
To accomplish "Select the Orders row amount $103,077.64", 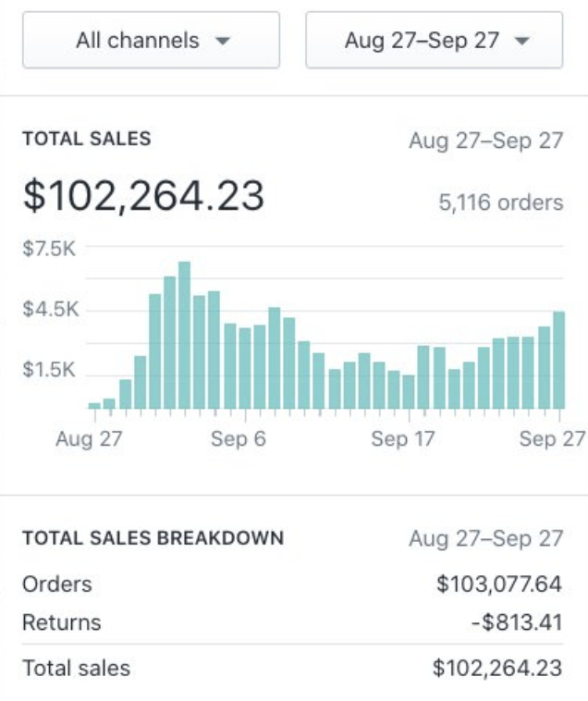I will coord(499,584).
